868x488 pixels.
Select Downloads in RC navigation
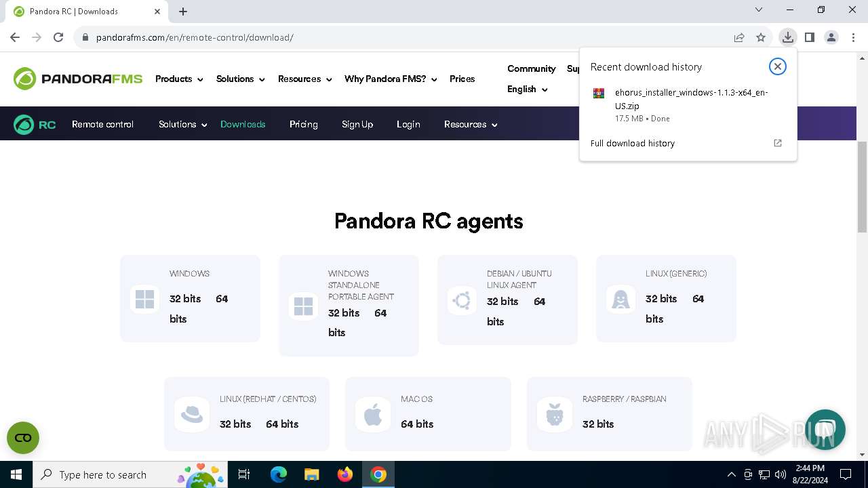243,125
